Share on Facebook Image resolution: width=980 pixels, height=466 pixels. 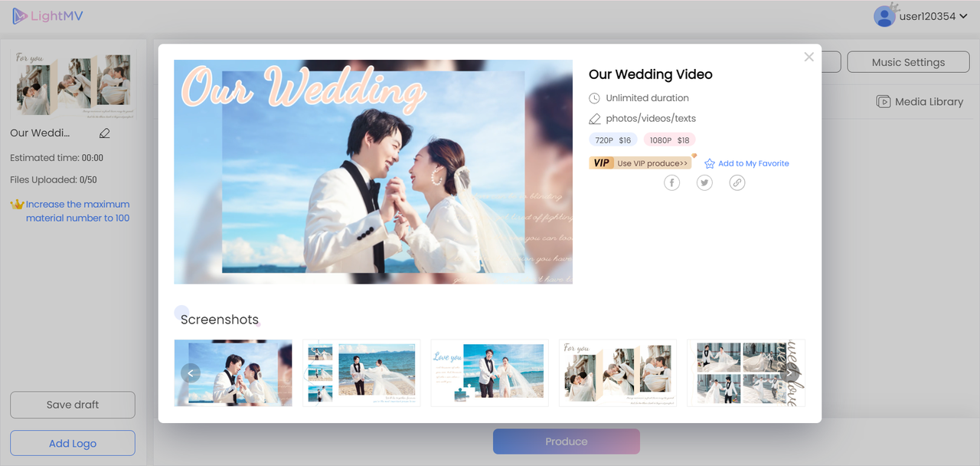[671, 182]
